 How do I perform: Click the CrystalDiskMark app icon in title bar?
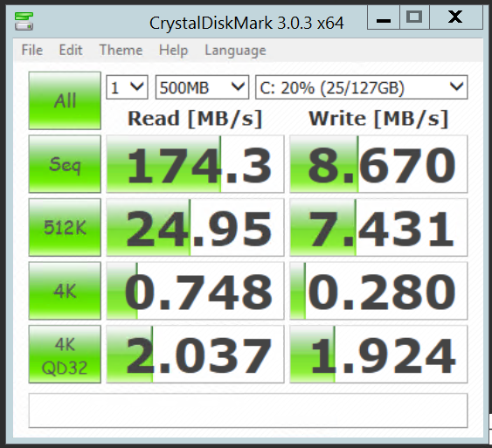click(24, 21)
